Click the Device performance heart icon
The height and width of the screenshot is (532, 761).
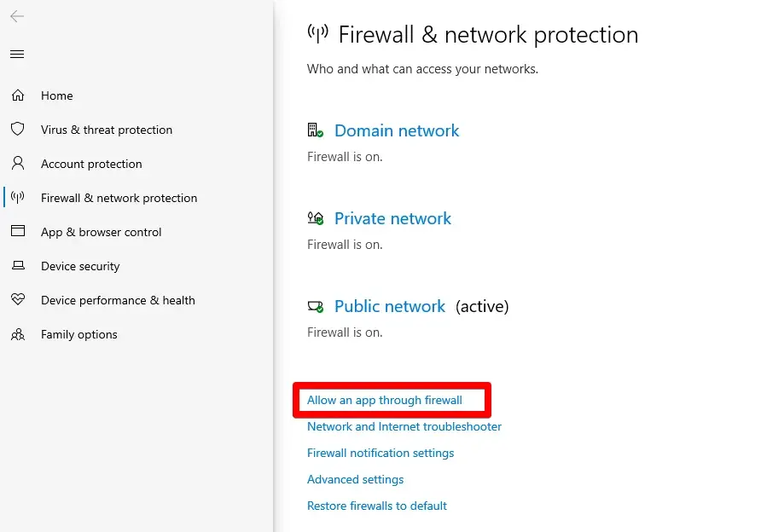[17, 300]
